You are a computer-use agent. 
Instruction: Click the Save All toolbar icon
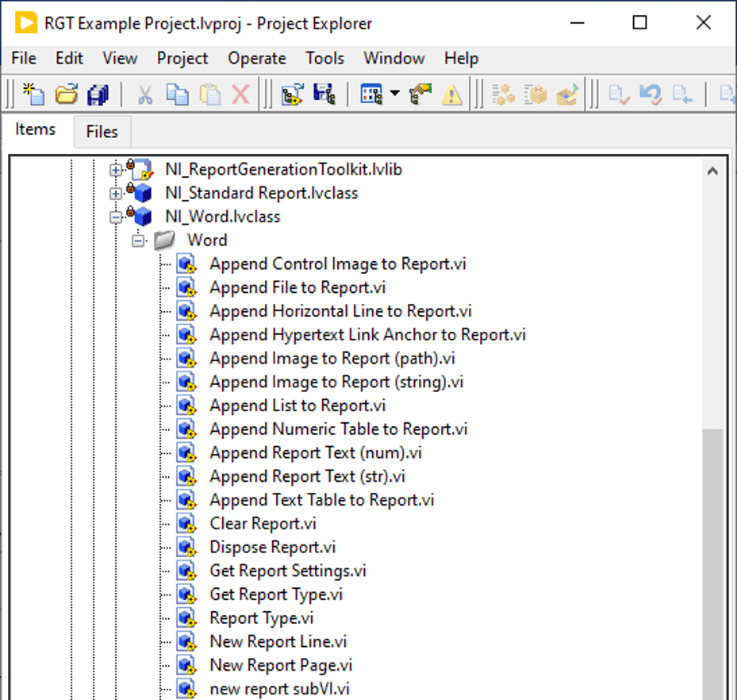(98, 94)
